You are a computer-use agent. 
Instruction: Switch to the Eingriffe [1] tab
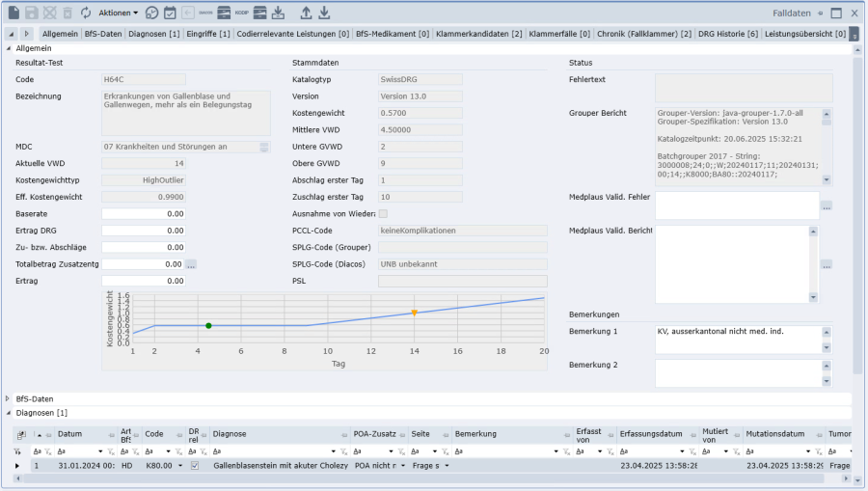[209, 34]
